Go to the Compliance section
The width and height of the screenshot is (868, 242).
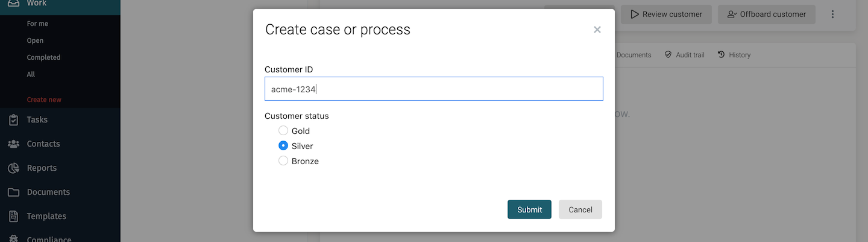pos(48,239)
